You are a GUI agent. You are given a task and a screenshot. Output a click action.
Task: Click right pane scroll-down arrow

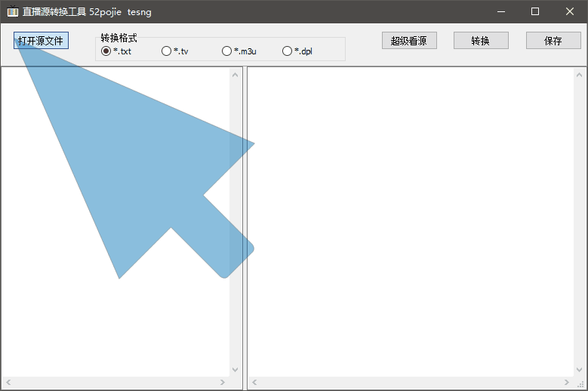point(580,370)
